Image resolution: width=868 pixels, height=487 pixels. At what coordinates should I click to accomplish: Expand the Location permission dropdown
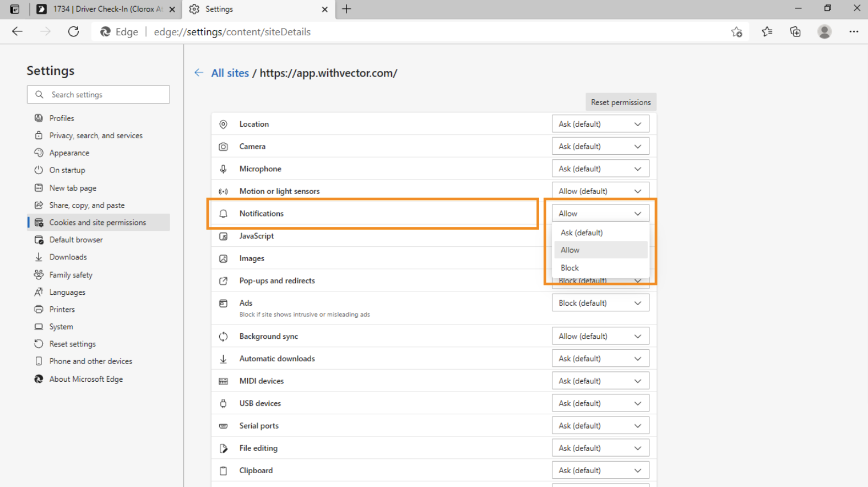point(600,124)
